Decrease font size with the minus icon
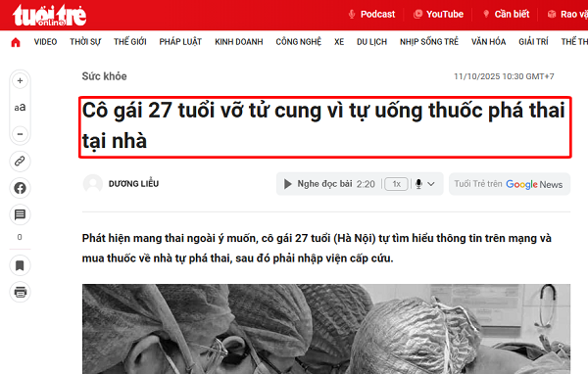588x374 pixels. [20, 134]
